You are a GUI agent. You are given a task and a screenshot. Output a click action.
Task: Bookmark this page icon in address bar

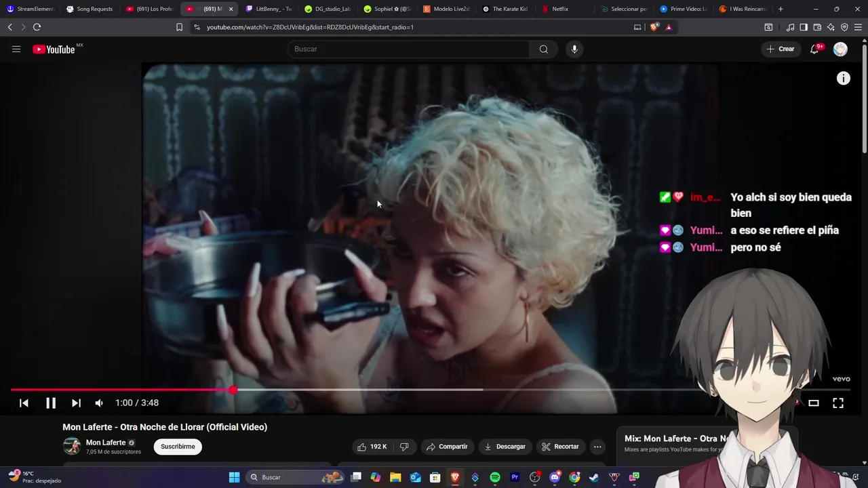tap(179, 27)
